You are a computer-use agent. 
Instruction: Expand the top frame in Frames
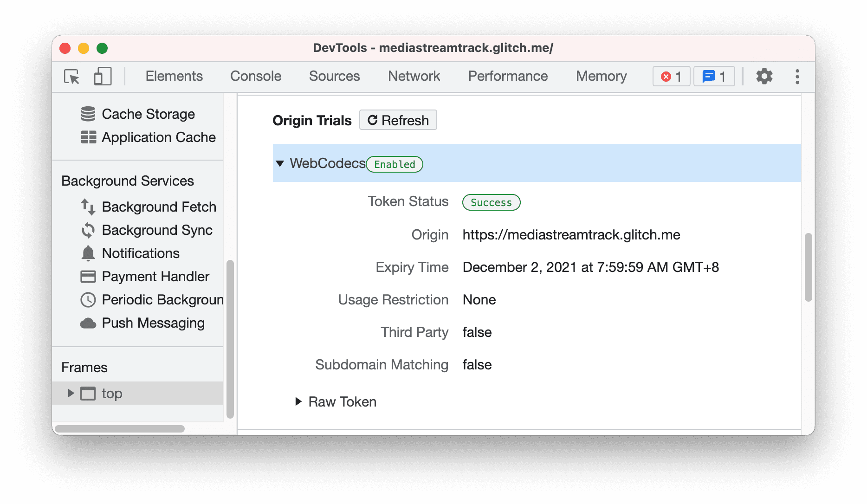[71, 393]
